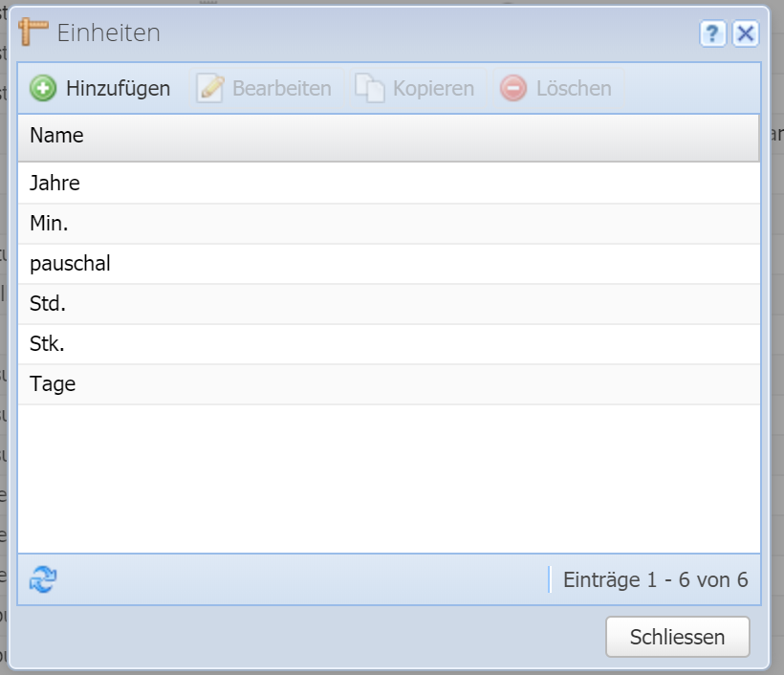
Task: Open help with question mark icon
Action: tap(713, 34)
